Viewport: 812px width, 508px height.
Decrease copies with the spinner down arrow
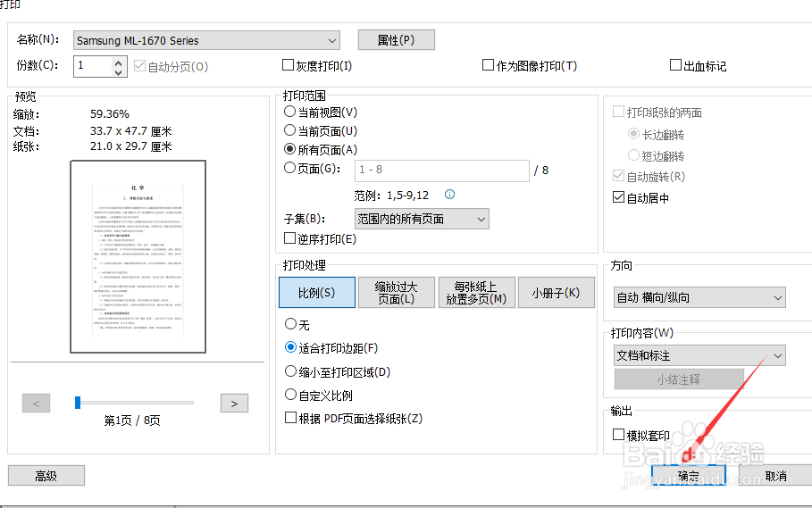coord(119,72)
